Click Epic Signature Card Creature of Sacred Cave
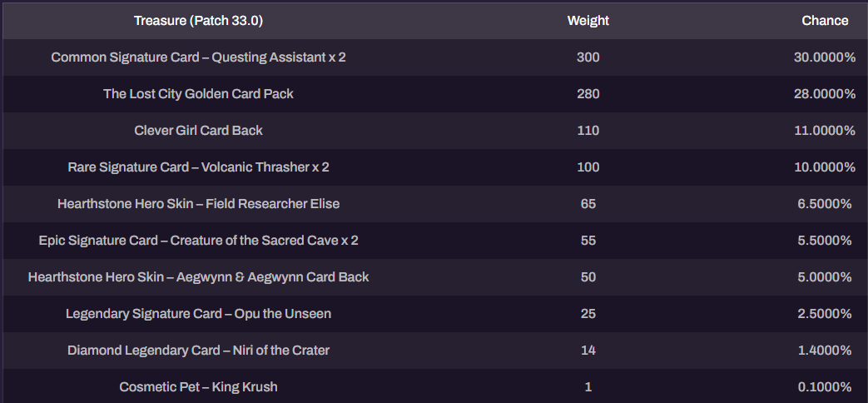 198,241
